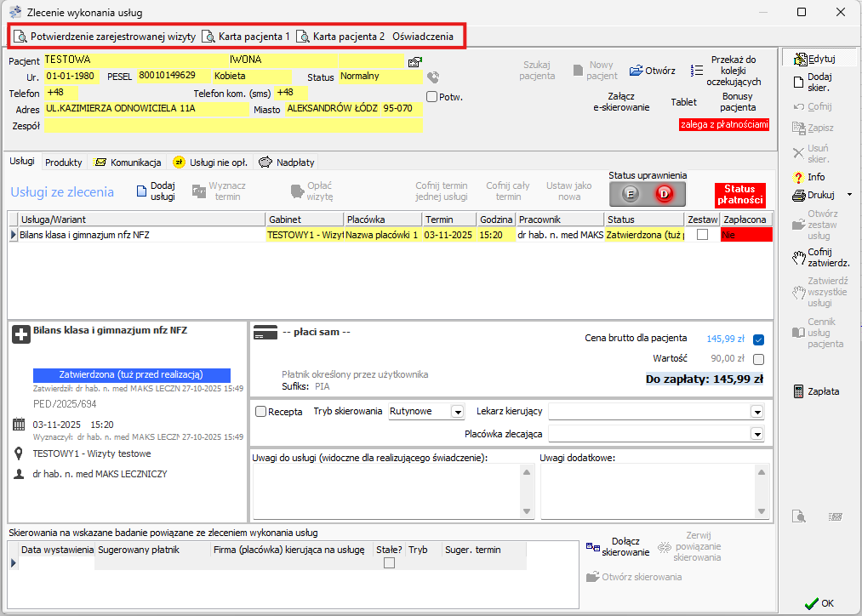This screenshot has width=862, height=616.
Task: Enable the Potw. checkbox
Action: [x=432, y=97]
